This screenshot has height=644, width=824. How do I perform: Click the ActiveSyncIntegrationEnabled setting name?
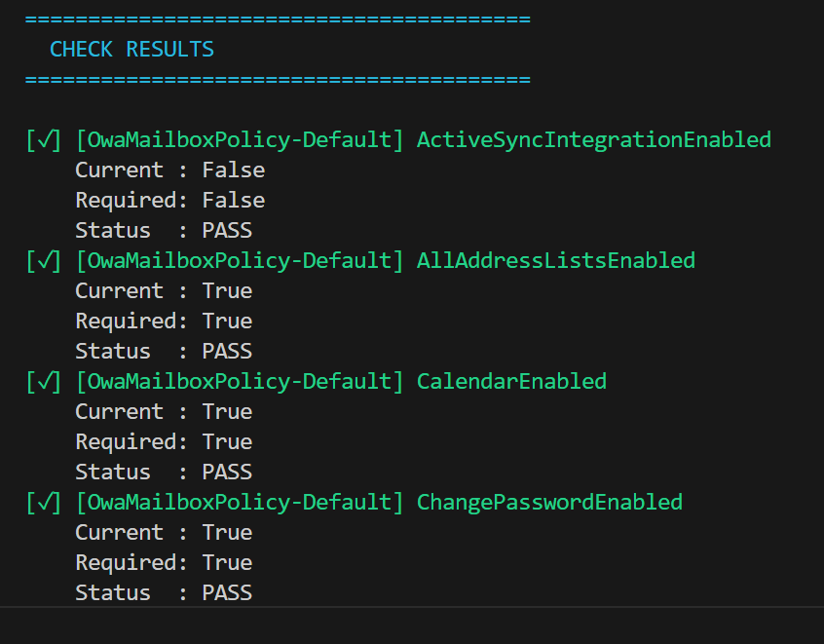593,140
